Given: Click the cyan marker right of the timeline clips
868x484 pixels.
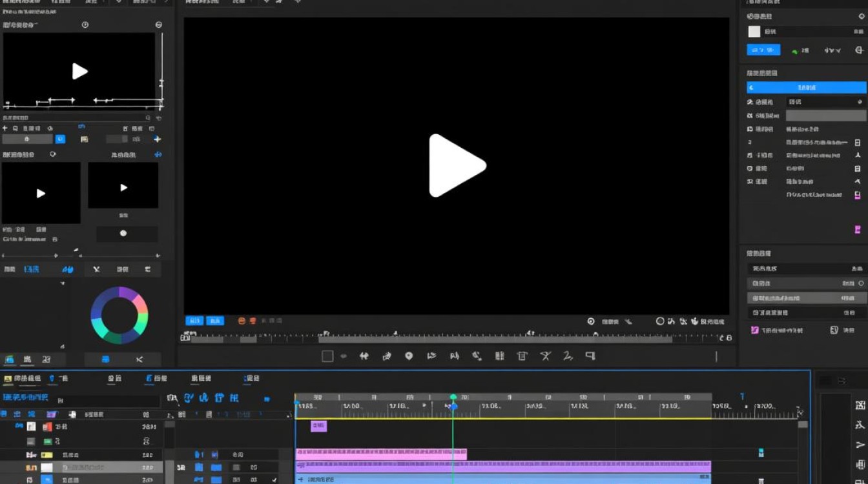Looking at the screenshot, I should click(761, 453).
